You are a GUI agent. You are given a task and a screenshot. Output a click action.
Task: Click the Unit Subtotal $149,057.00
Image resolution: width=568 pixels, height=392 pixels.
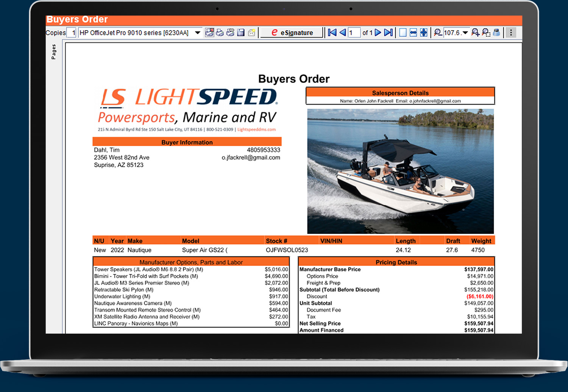(x=479, y=303)
